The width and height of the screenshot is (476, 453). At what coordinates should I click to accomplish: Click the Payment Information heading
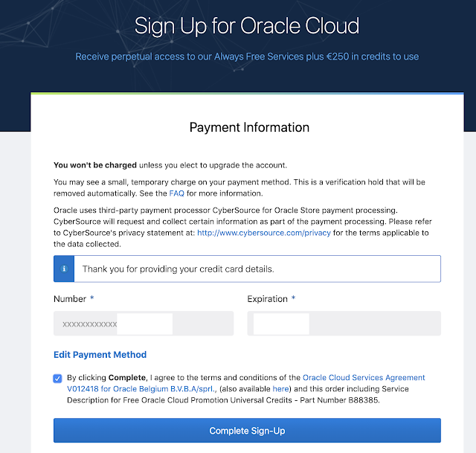249,127
